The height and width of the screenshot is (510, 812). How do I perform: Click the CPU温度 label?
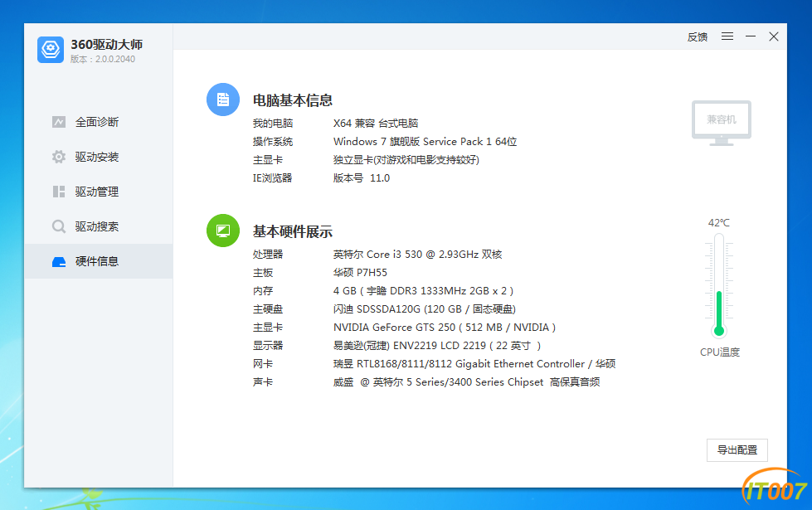pyautogui.click(x=720, y=352)
